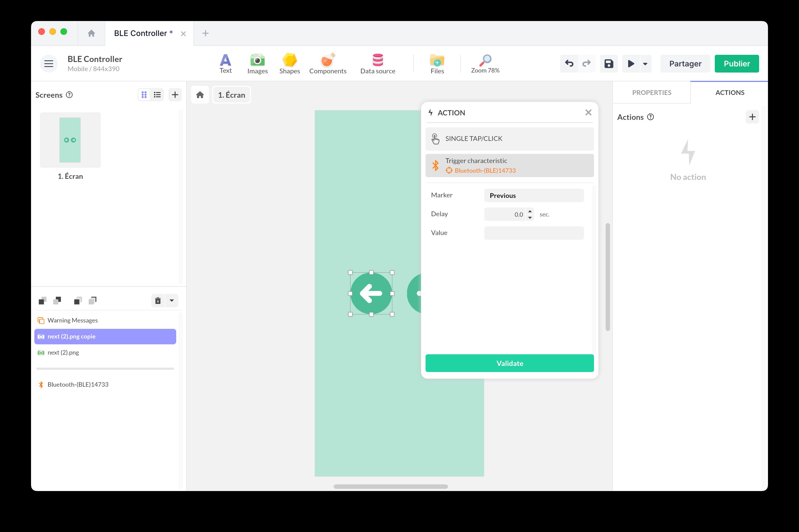Delete selected layer with trash icon
799x532 pixels.
[158, 301]
